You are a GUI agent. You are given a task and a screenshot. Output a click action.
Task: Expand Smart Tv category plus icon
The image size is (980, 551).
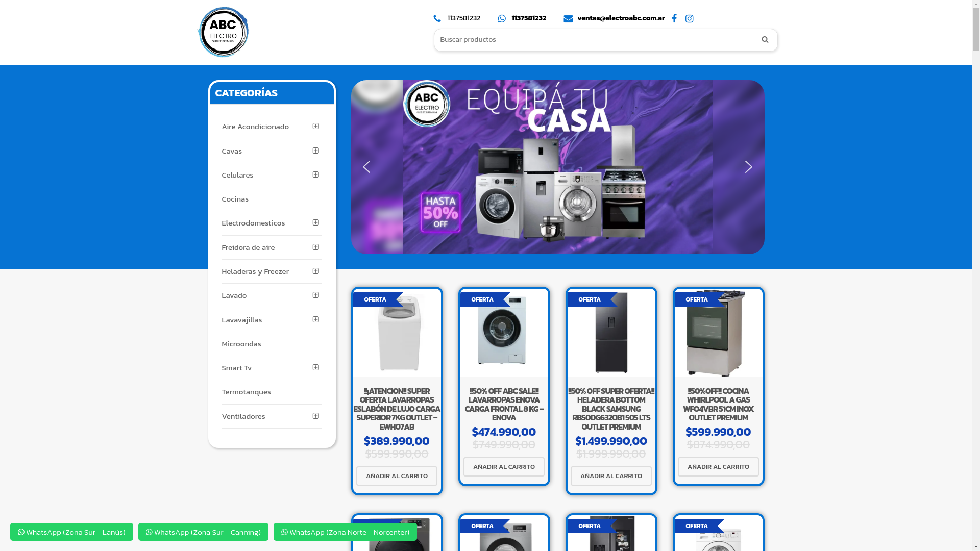pyautogui.click(x=316, y=367)
